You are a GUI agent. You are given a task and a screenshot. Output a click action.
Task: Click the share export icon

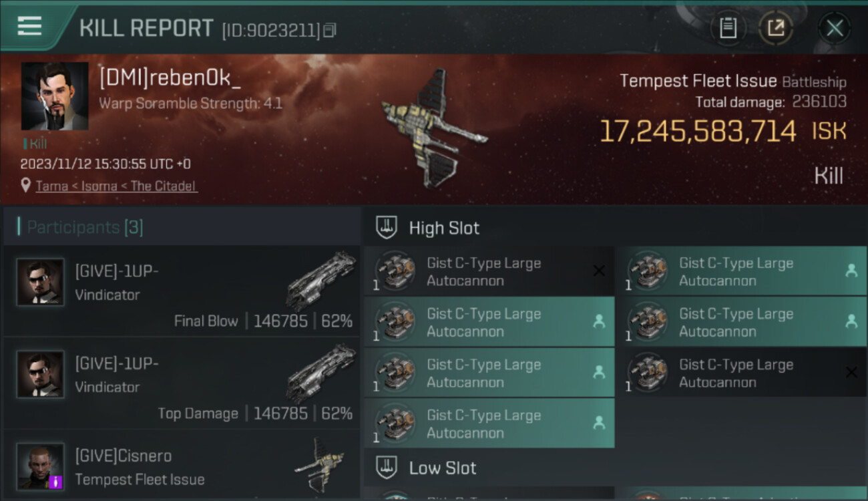(x=775, y=28)
